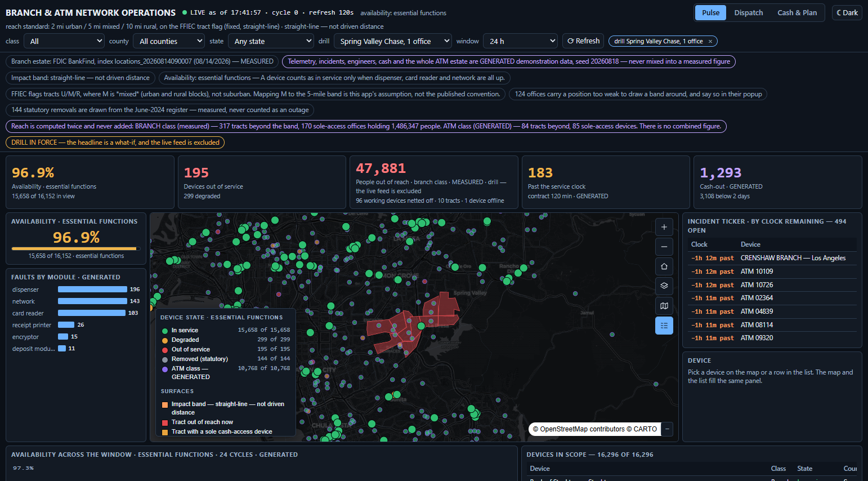Open the state dropdown
The height and width of the screenshot is (481, 868).
(x=271, y=41)
